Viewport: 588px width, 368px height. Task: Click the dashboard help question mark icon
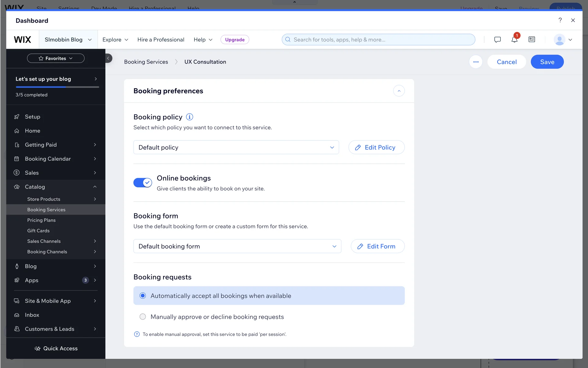pyautogui.click(x=560, y=20)
